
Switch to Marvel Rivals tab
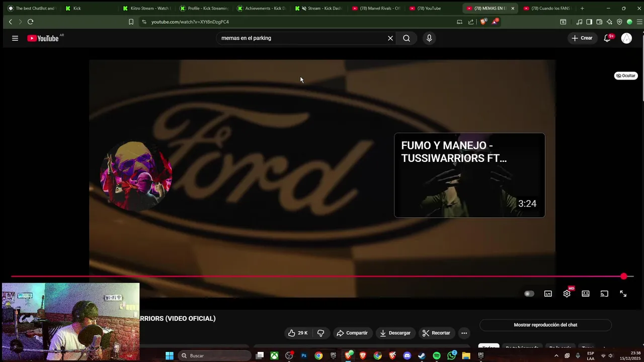click(377, 8)
